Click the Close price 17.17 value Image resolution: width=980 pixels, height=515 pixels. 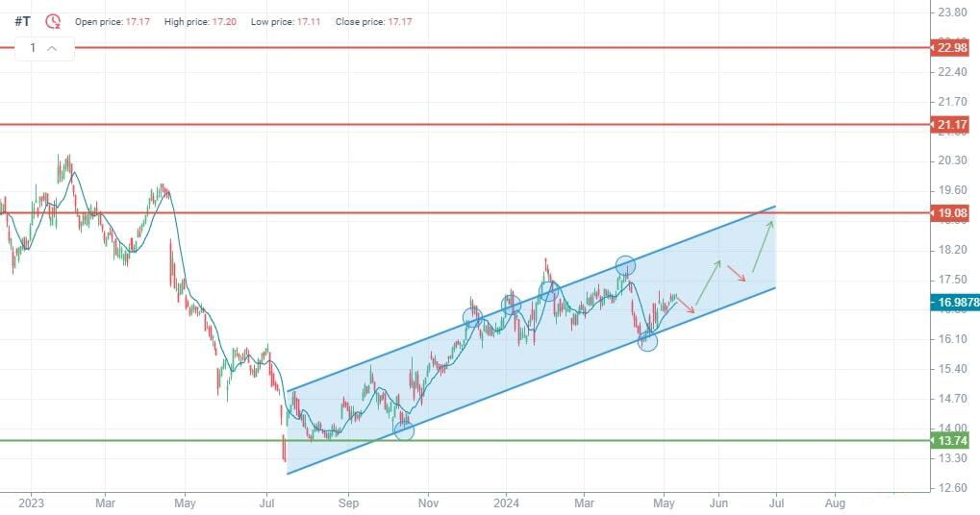tap(400, 22)
